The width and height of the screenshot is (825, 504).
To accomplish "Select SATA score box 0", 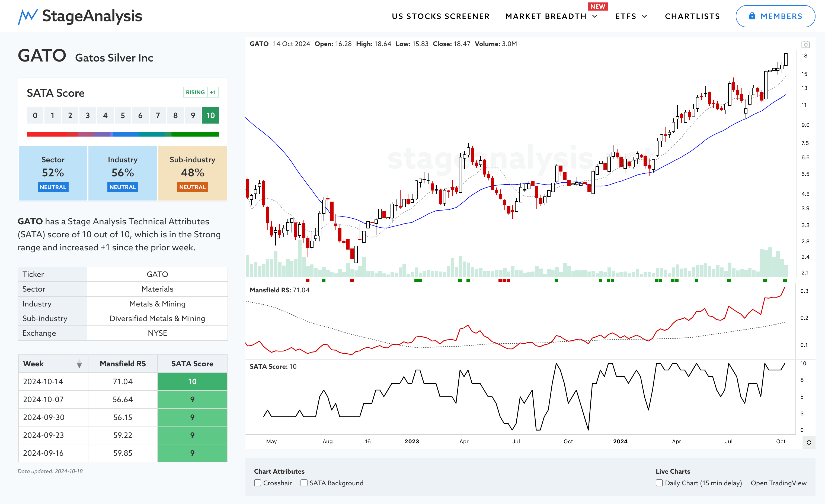I will click(35, 115).
